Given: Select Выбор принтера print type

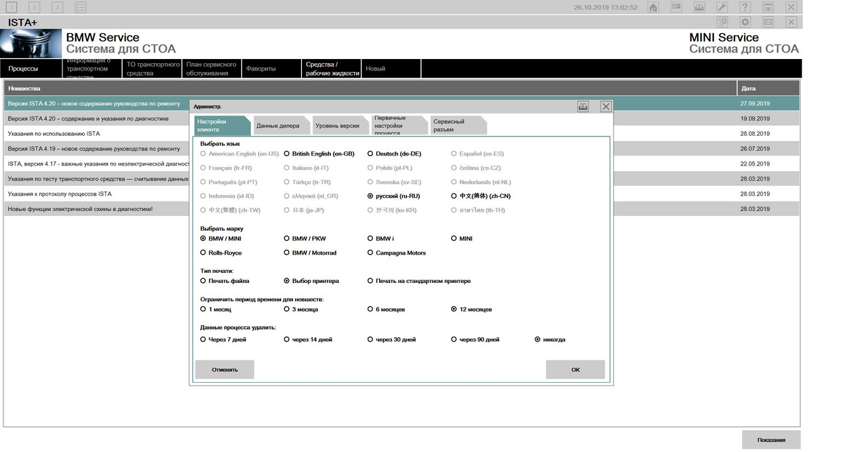Looking at the screenshot, I should (311, 281).
